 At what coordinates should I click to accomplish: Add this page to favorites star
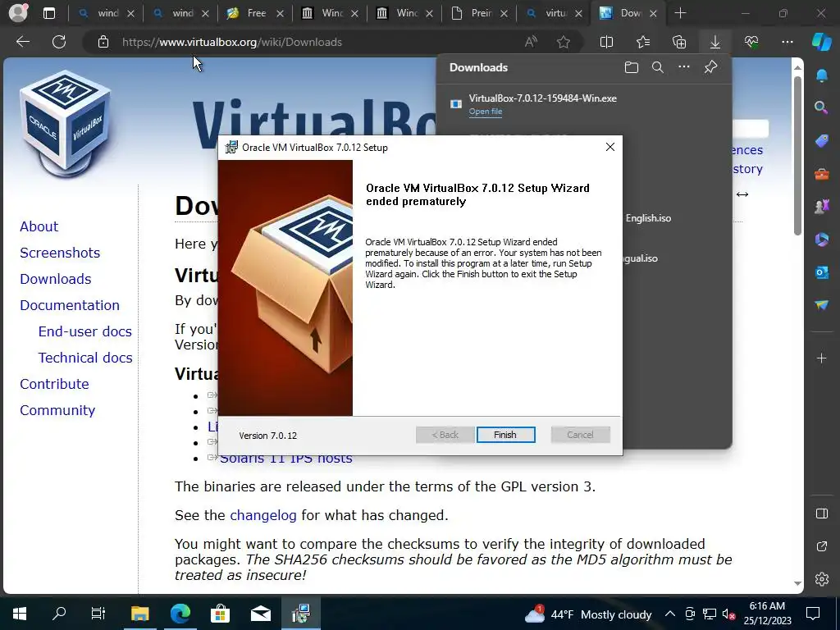(x=563, y=42)
